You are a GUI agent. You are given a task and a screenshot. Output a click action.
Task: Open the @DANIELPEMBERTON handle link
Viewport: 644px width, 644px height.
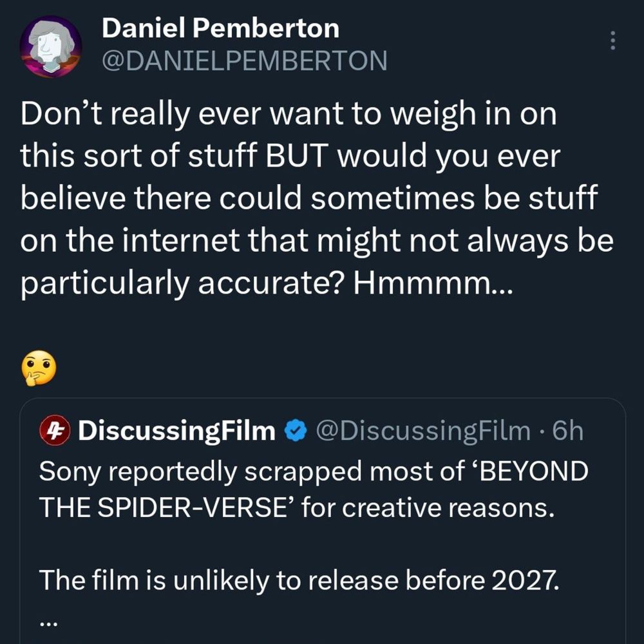[245, 61]
